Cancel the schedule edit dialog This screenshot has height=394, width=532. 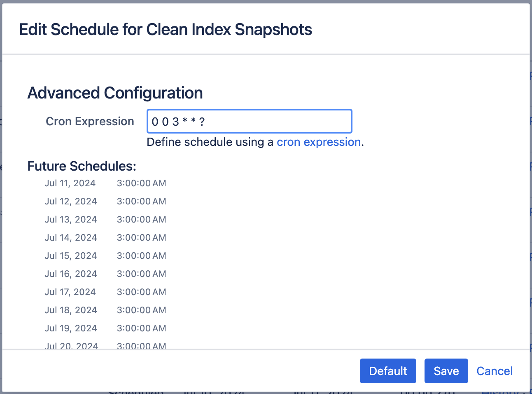(494, 371)
